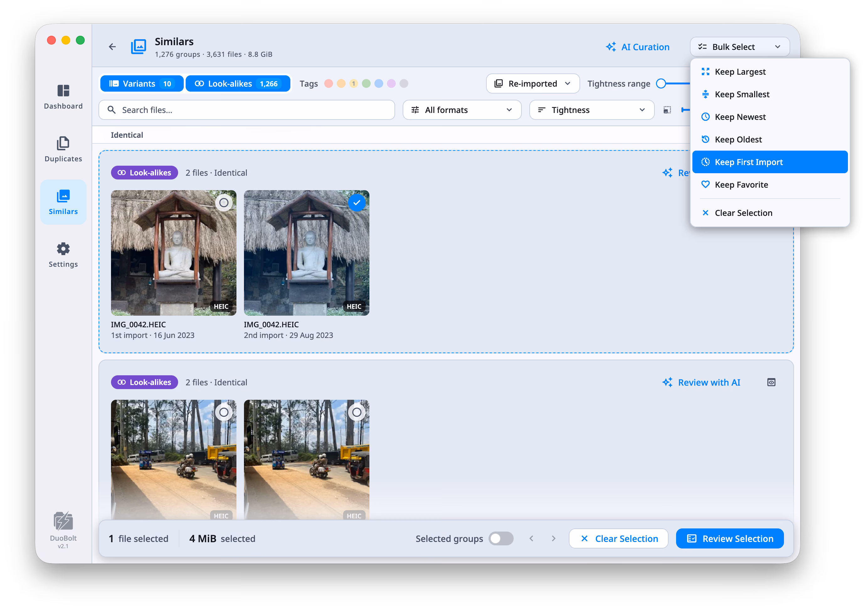The image size is (868, 610).
Task: Open the Duplicates sidebar section
Action: 63,149
